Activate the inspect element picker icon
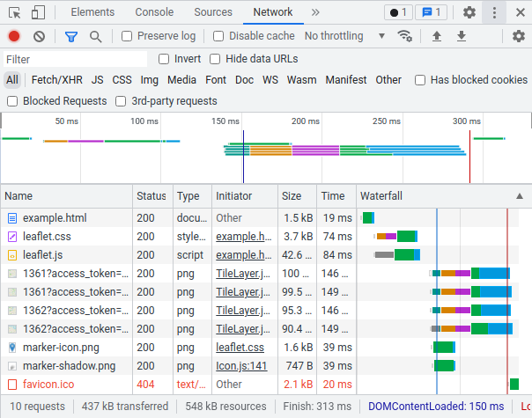Screen dimensions: 532x418 [15, 12]
